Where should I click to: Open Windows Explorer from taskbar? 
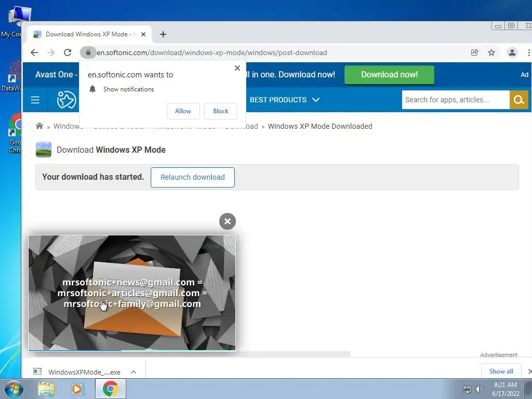click(x=46, y=389)
